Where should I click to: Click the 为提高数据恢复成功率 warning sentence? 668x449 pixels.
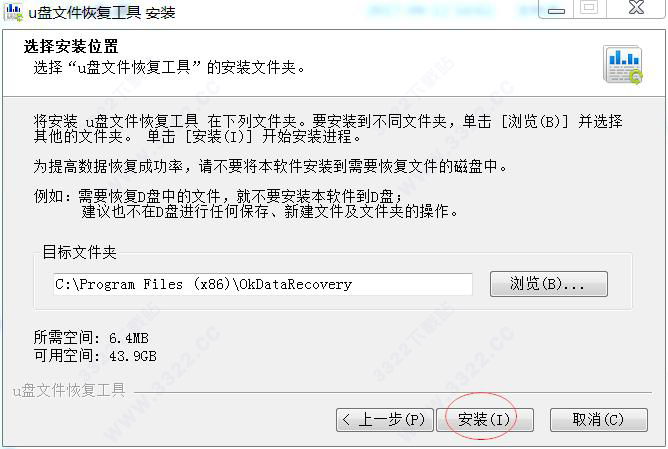(x=271, y=166)
